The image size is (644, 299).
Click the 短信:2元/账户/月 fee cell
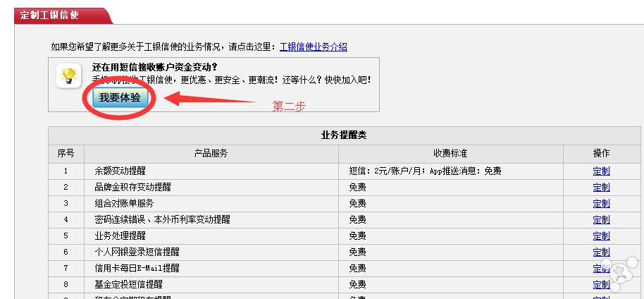coord(450,171)
